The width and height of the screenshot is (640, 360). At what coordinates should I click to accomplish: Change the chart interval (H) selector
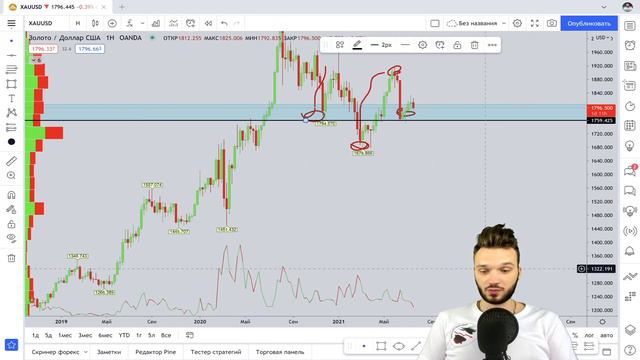pyautogui.click(x=78, y=23)
